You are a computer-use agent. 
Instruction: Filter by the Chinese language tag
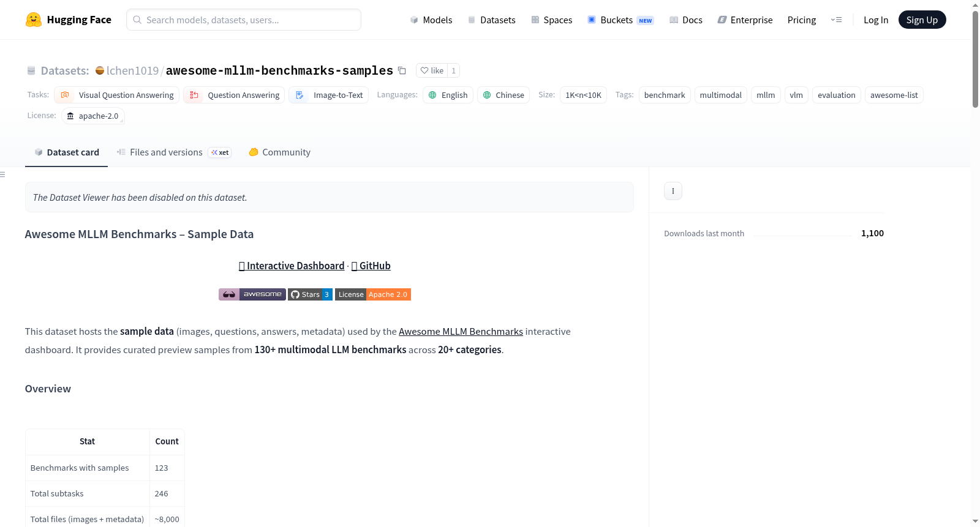pos(503,95)
